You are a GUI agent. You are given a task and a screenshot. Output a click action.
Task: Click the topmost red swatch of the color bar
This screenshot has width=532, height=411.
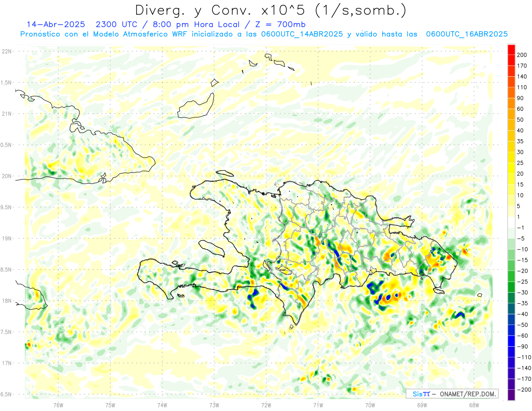point(511,50)
